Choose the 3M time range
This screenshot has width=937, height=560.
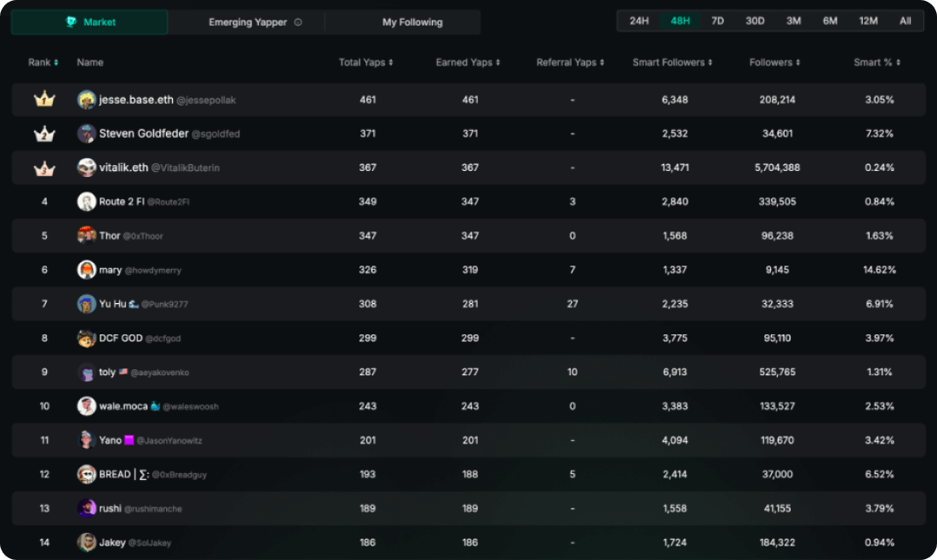click(794, 21)
